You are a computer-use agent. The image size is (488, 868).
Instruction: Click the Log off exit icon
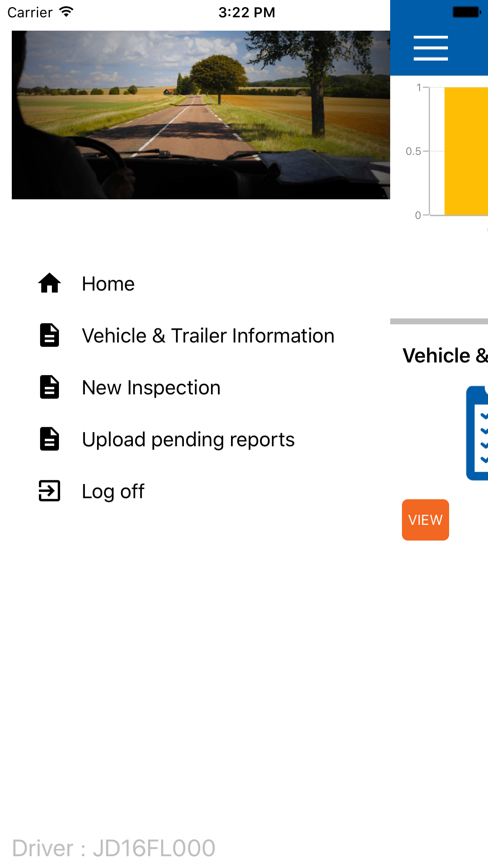click(50, 491)
